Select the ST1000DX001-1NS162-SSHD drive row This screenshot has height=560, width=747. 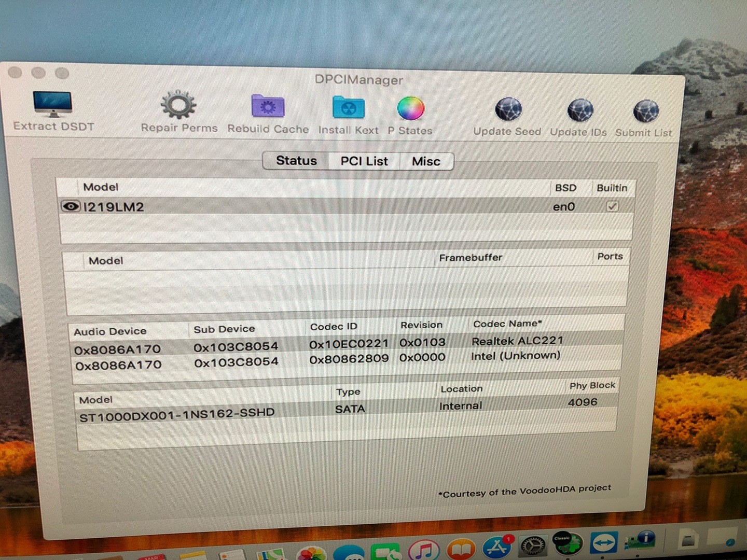pos(347,411)
